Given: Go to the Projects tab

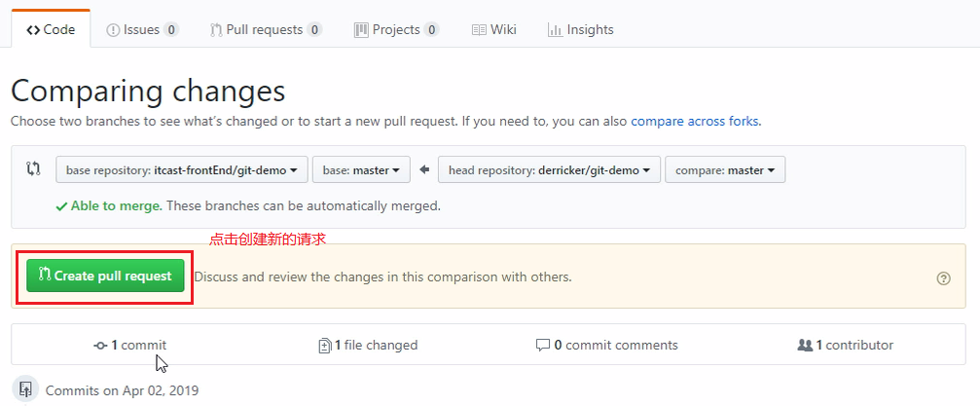Looking at the screenshot, I should (x=396, y=29).
